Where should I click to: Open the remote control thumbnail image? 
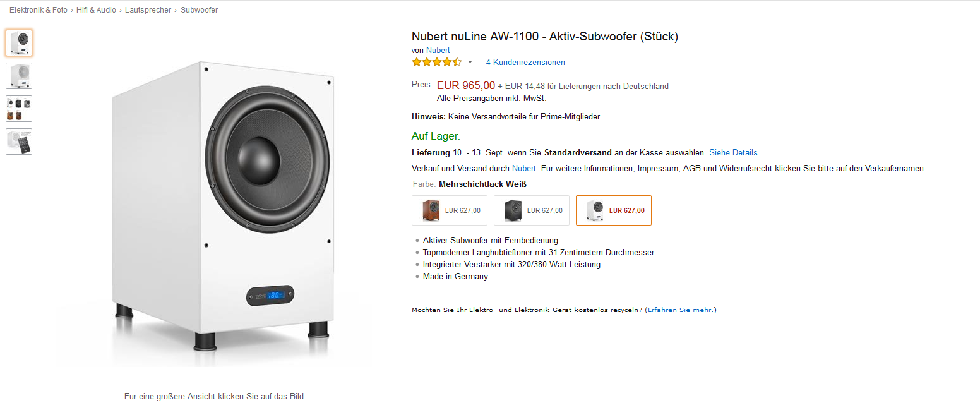click(19, 142)
